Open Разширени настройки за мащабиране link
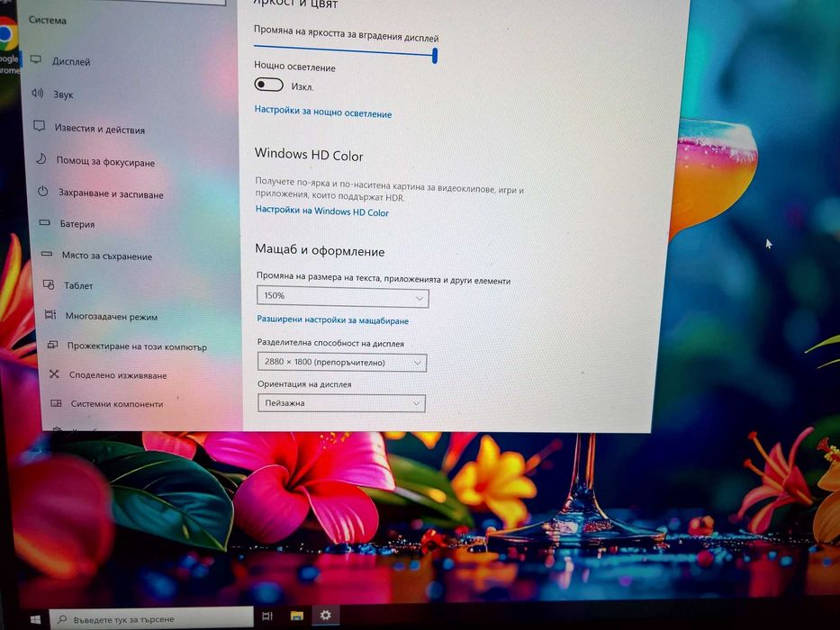 pyautogui.click(x=333, y=319)
